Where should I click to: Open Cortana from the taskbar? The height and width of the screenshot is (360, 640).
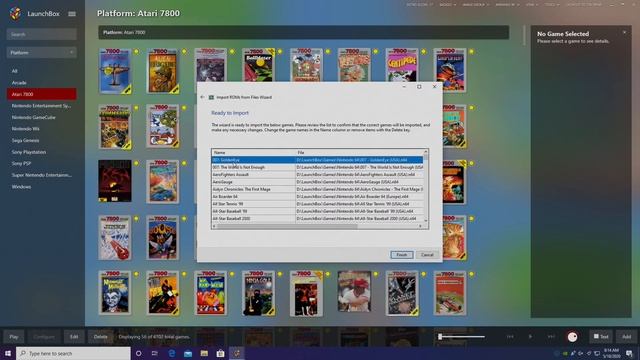click(x=138, y=353)
